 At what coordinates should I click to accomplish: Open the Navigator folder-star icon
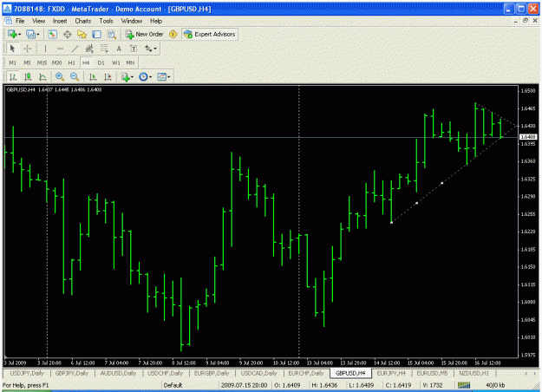pos(82,34)
